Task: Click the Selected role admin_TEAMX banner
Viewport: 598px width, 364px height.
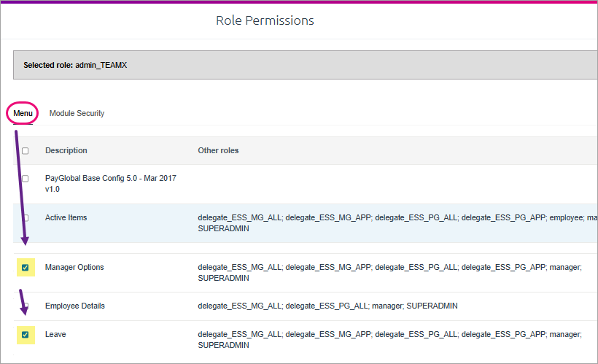Action: [x=305, y=65]
